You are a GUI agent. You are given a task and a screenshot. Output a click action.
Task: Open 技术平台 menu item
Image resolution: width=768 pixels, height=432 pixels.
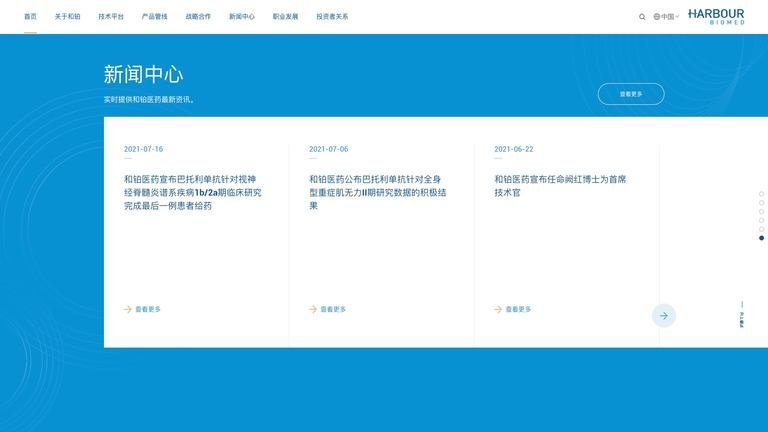point(111,17)
